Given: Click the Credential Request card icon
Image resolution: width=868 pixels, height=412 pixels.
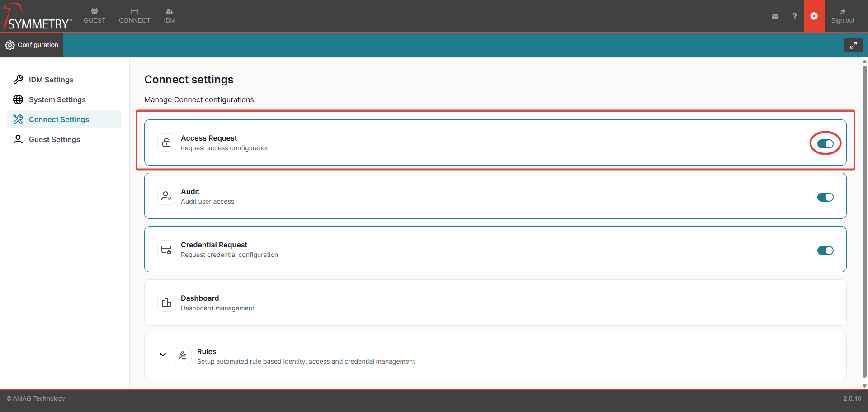Looking at the screenshot, I should coord(166,249).
